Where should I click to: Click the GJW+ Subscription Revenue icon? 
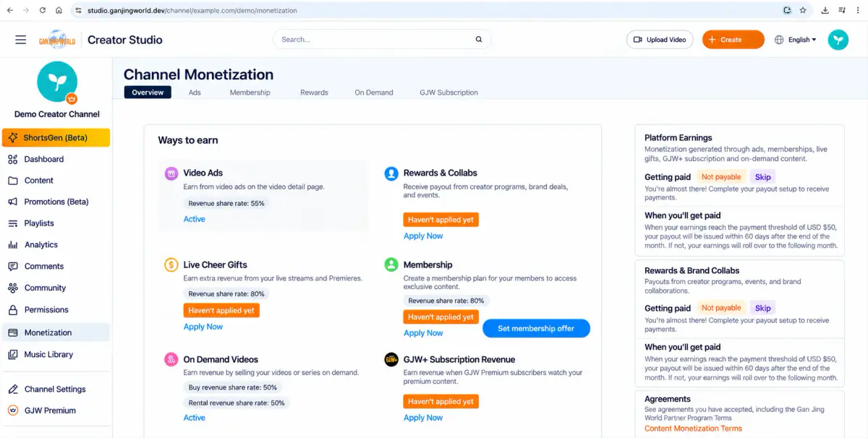point(391,359)
